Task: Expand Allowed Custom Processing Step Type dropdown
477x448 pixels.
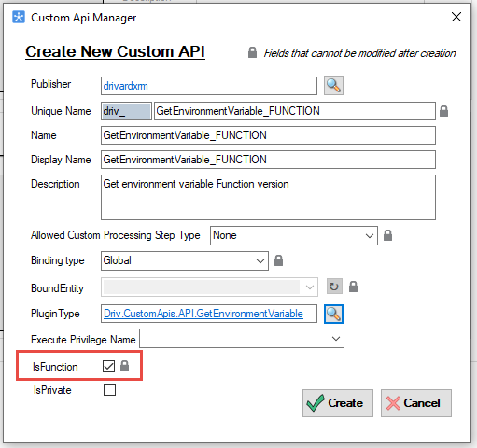Action: (x=294, y=235)
